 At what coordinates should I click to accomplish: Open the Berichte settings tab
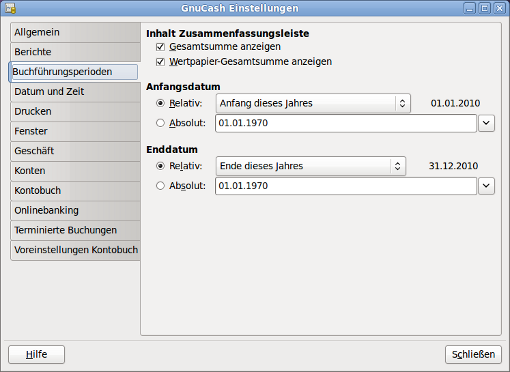(x=75, y=52)
